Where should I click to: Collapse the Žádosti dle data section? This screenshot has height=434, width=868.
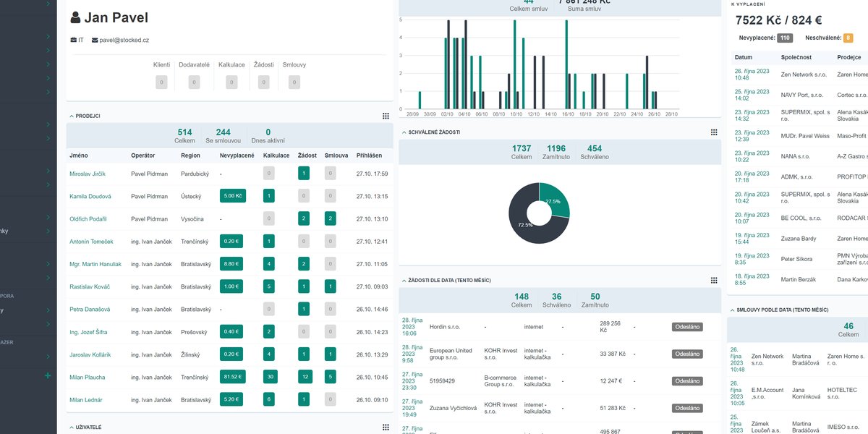tap(404, 280)
